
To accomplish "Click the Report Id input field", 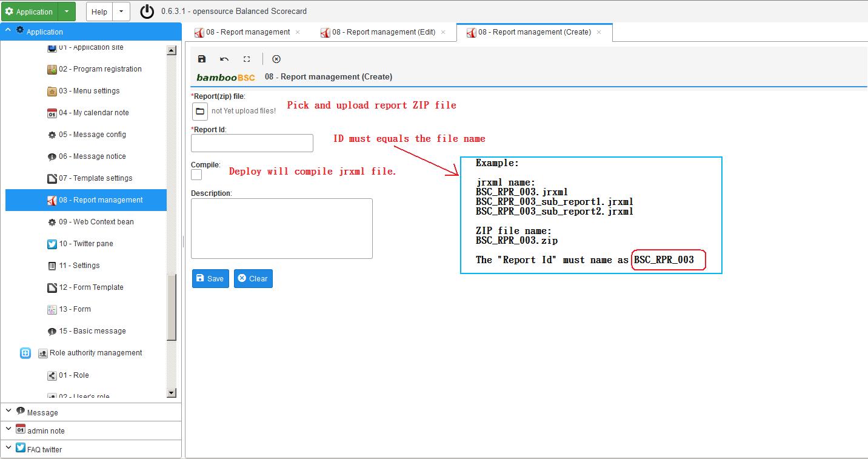I will pyautogui.click(x=252, y=143).
